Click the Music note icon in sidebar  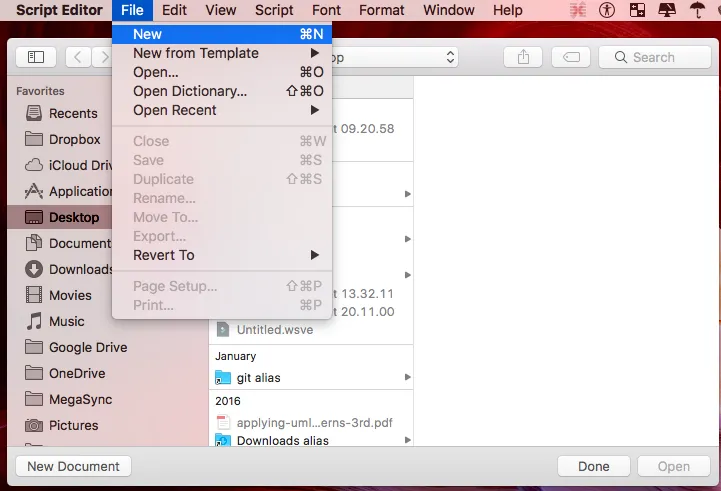pyautogui.click(x=34, y=321)
